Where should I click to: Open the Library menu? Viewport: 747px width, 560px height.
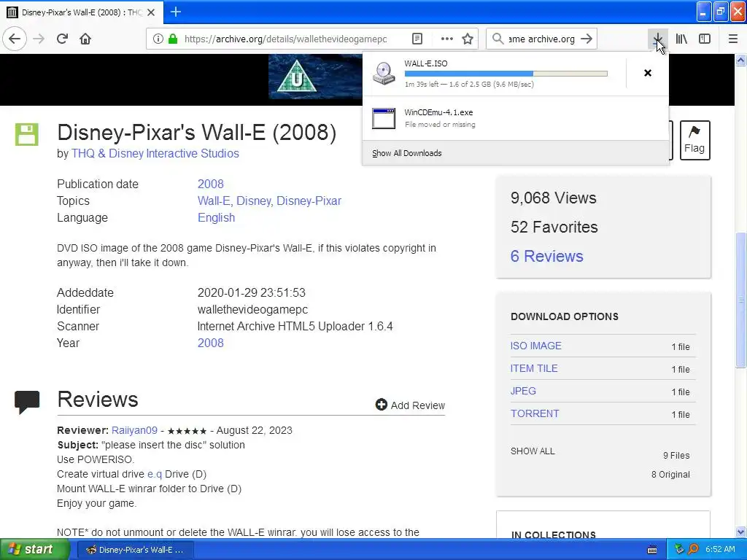[681, 39]
